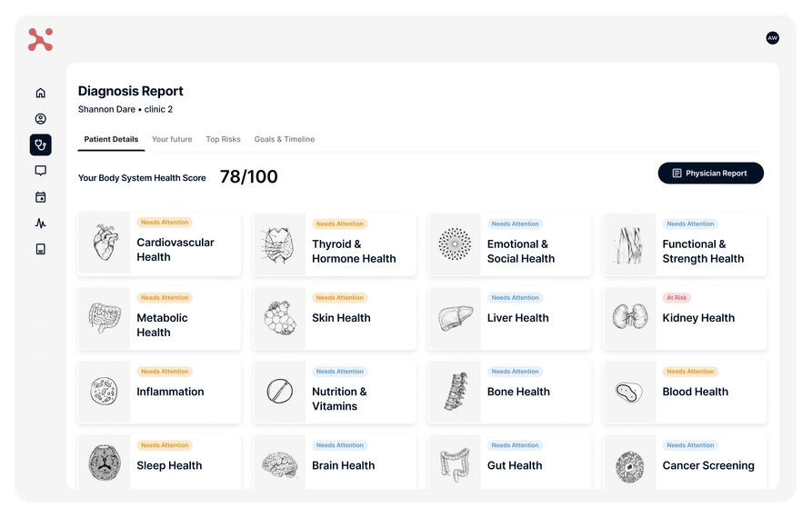The image size is (812, 517).
Task: Click the Physician Report button
Action: tap(710, 174)
